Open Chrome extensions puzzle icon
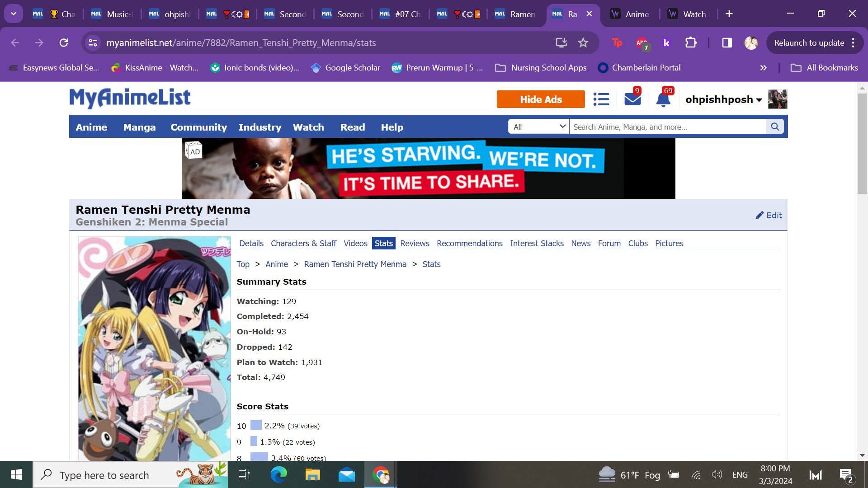This screenshot has width=868, height=488. (691, 43)
